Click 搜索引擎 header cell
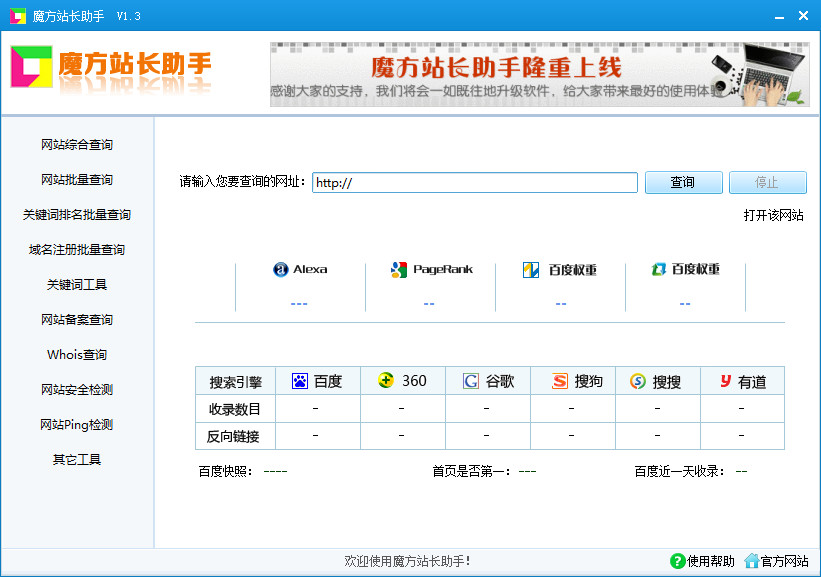Image resolution: width=821 pixels, height=577 pixels. [235, 381]
